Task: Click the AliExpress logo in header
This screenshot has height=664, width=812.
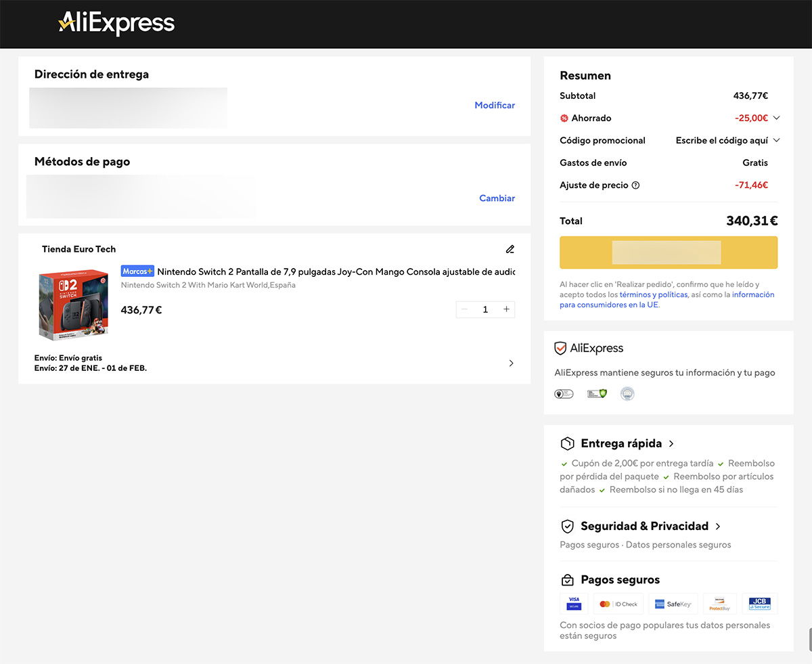Action: click(116, 24)
